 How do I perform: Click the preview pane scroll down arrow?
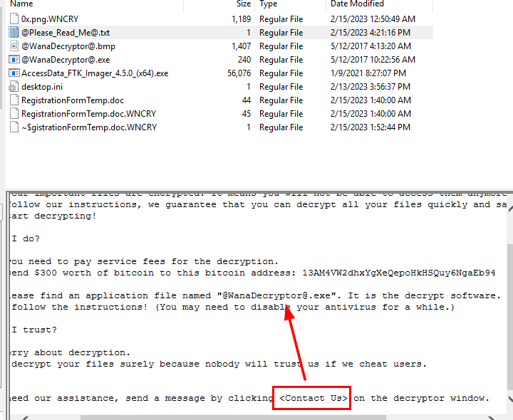pyautogui.click(x=510, y=399)
